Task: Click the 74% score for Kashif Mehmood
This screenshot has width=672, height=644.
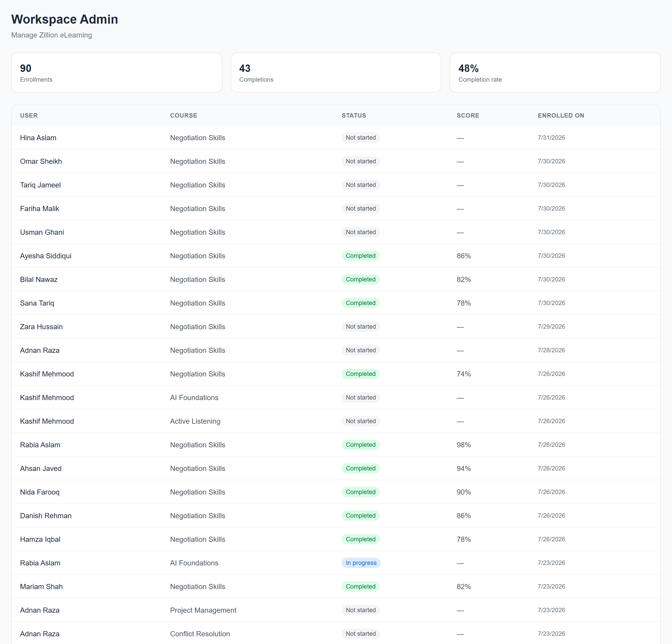Action: coord(464,374)
